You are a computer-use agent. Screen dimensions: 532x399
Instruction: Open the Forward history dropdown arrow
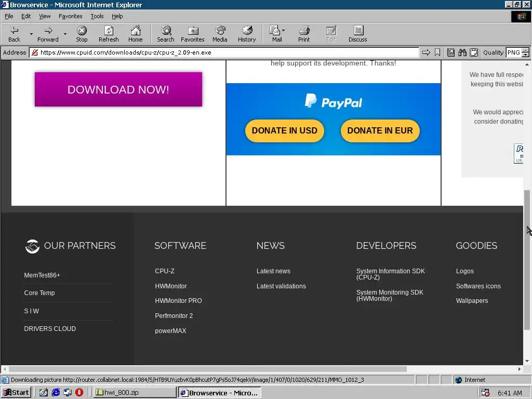[x=65, y=34]
